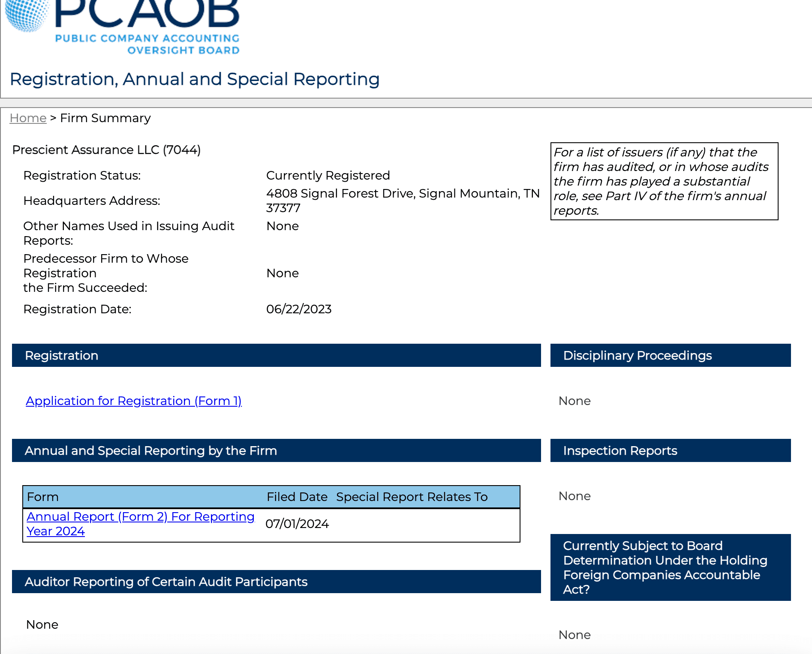The height and width of the screenshot is (654, 812).
Task: Open the Home breadcrumb link
Action: tap(28, 118)
